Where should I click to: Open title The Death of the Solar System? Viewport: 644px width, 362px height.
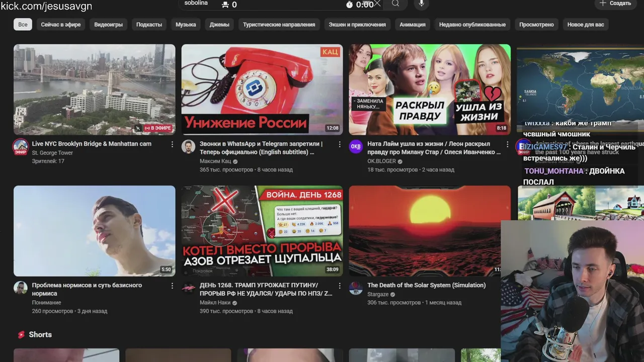click(427, 285)
